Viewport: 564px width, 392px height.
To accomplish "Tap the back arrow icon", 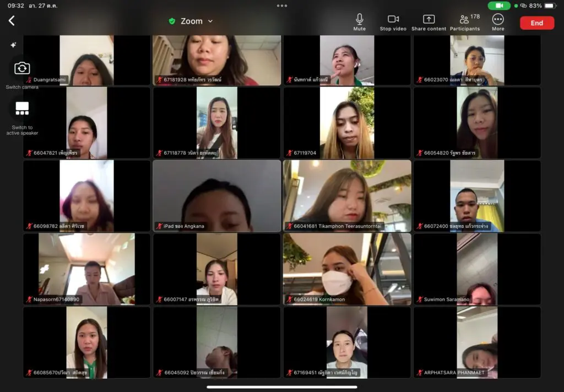I will 12,20.
